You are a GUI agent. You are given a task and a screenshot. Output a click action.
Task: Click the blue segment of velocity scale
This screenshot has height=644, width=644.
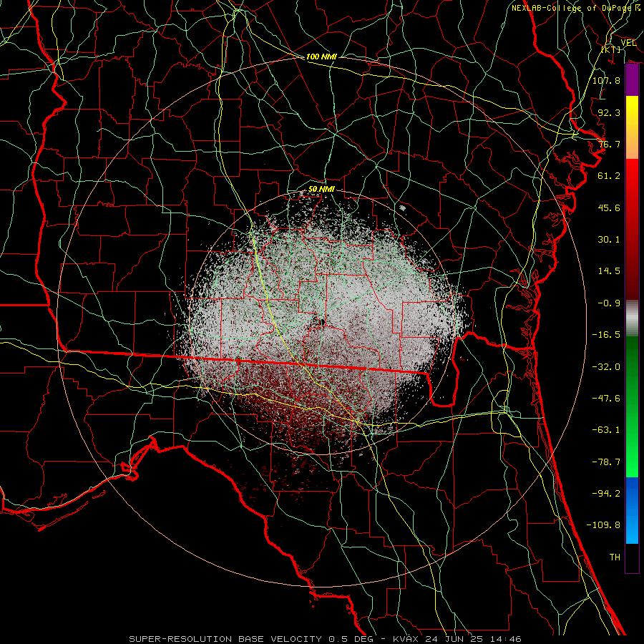(x=632, y=510)
